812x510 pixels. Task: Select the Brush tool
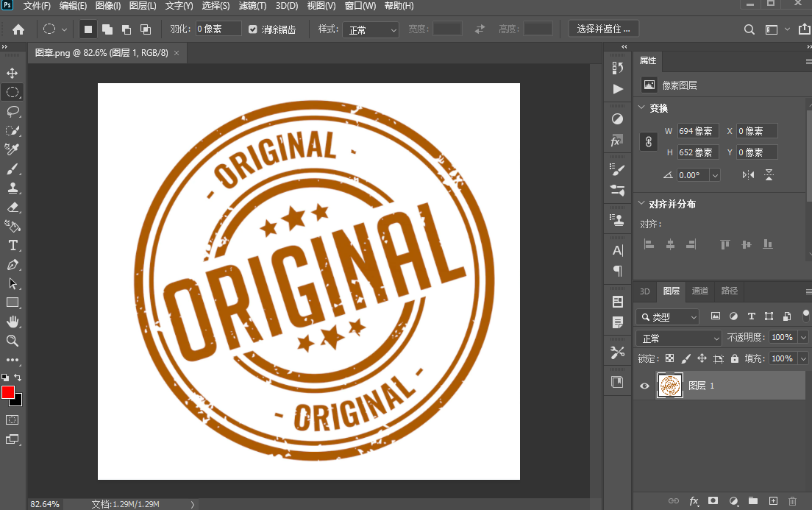coord(13,169)
